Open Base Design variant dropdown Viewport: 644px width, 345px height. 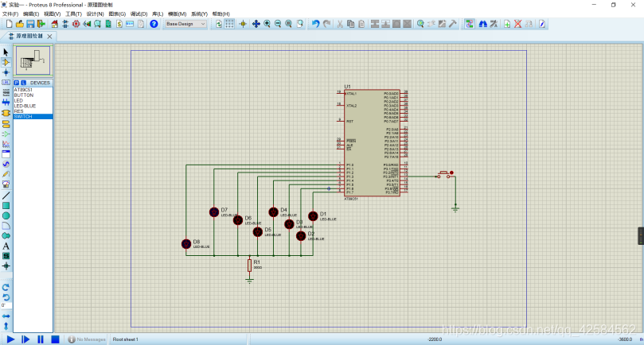point(185,24)
